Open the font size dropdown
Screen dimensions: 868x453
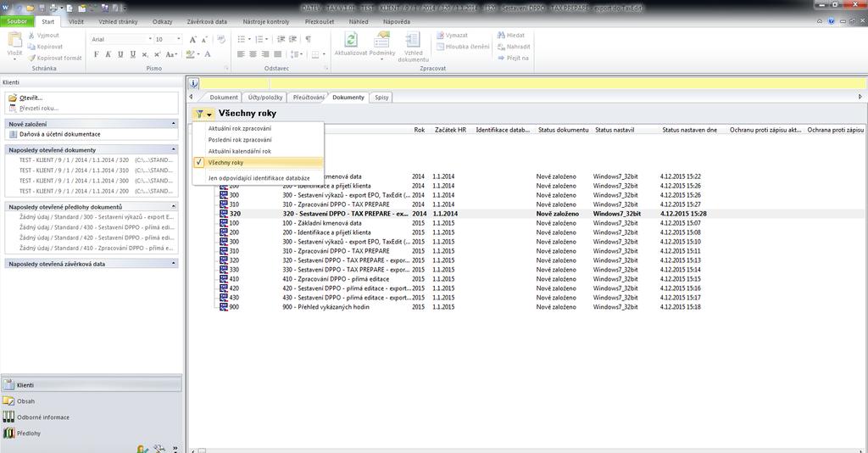(x=178, y=39)
